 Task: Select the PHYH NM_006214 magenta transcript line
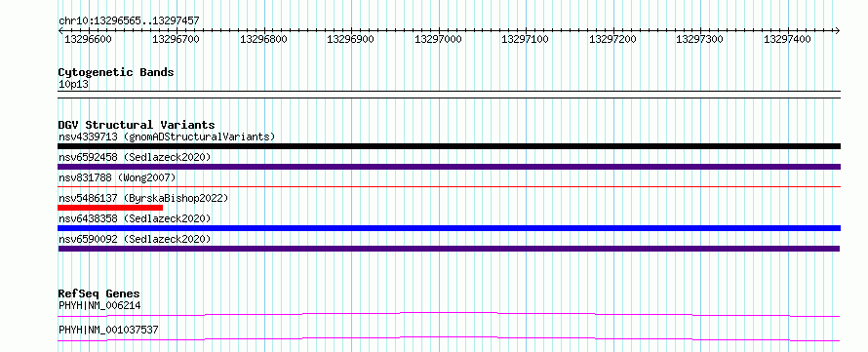tap(449, 314)
